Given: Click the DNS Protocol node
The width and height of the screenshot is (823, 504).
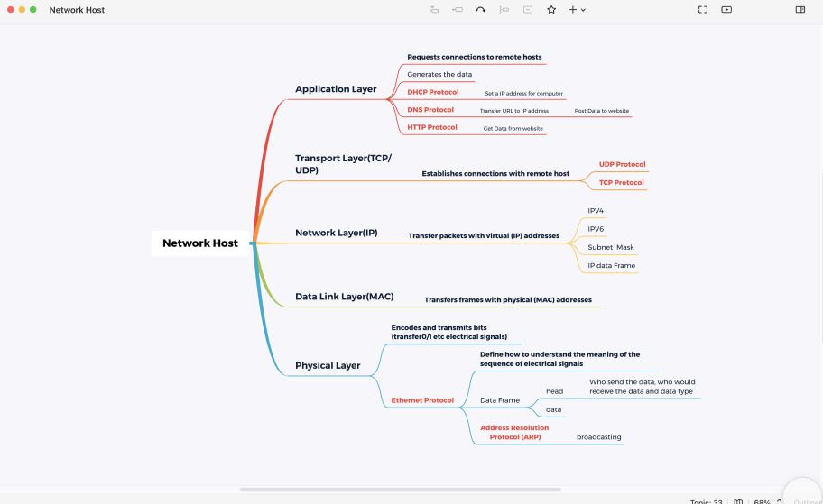Looking at the screenshot, I should [x=430, y=110].
